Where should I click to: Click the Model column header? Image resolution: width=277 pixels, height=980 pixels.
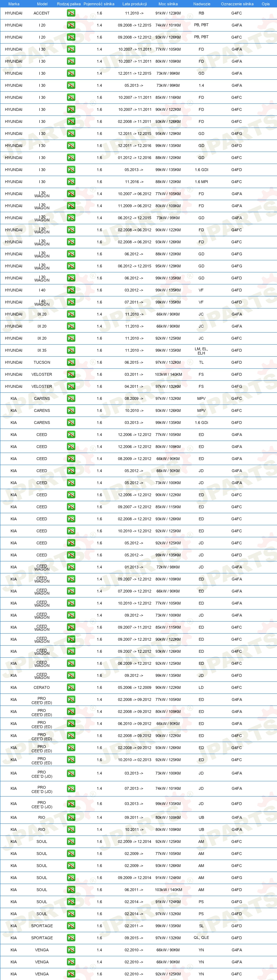click(42, 4)
